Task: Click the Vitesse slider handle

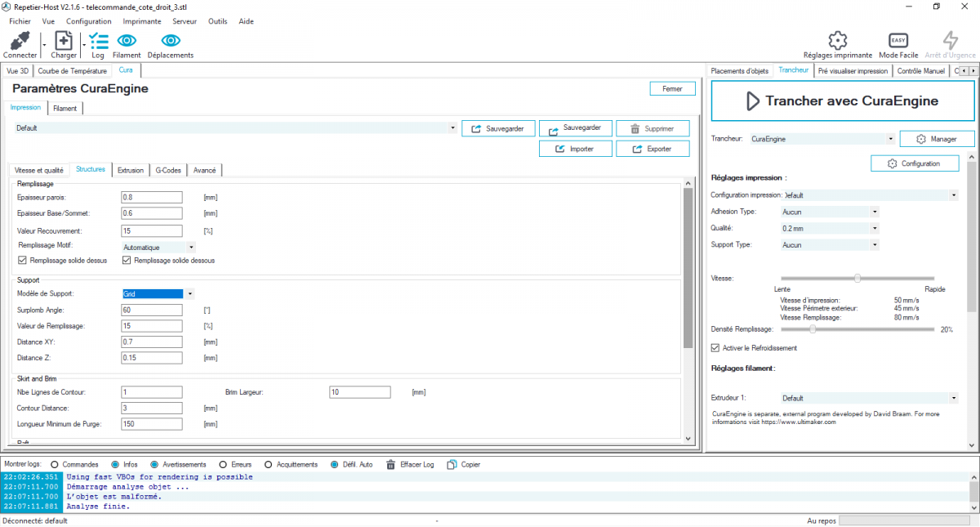Action: tap(857, 278)
